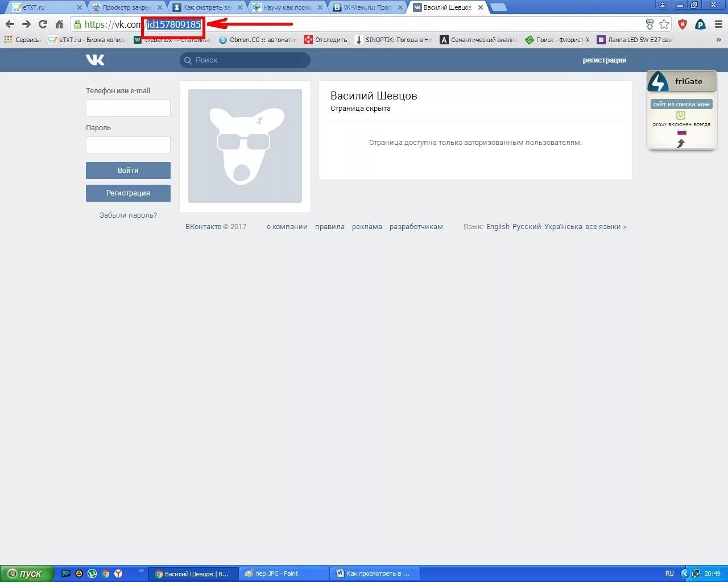Viewport: 728px width, 582px height.
Task: Reload the current page
Action: (x=43, y=24)
